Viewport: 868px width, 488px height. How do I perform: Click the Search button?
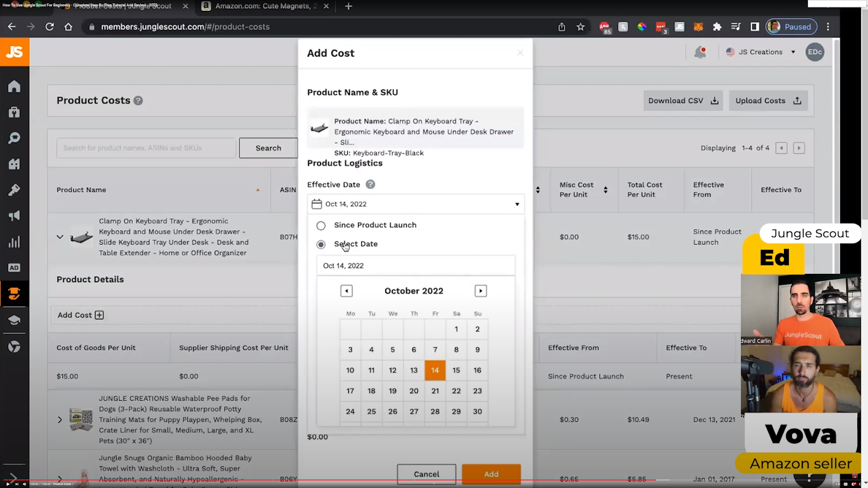[269, 148]
